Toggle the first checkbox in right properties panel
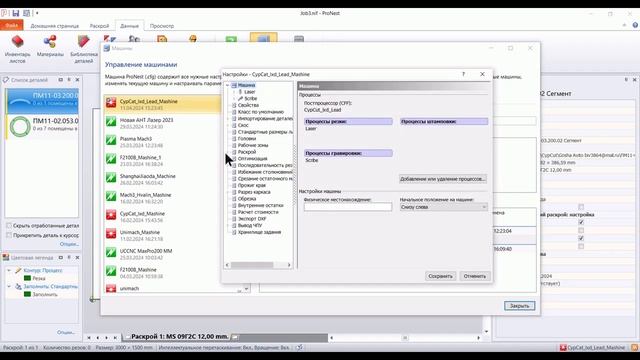 581,207
